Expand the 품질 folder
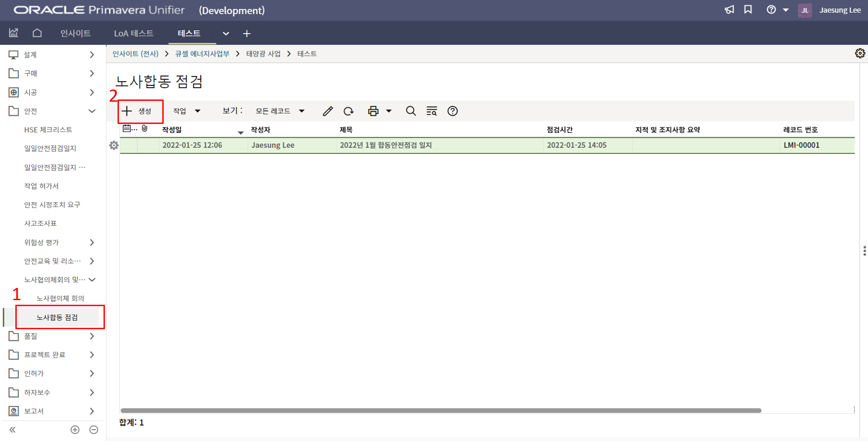Image resolution: width=868 pixels, height=443 pixels. pyautogui.click(x=92, y=336)
